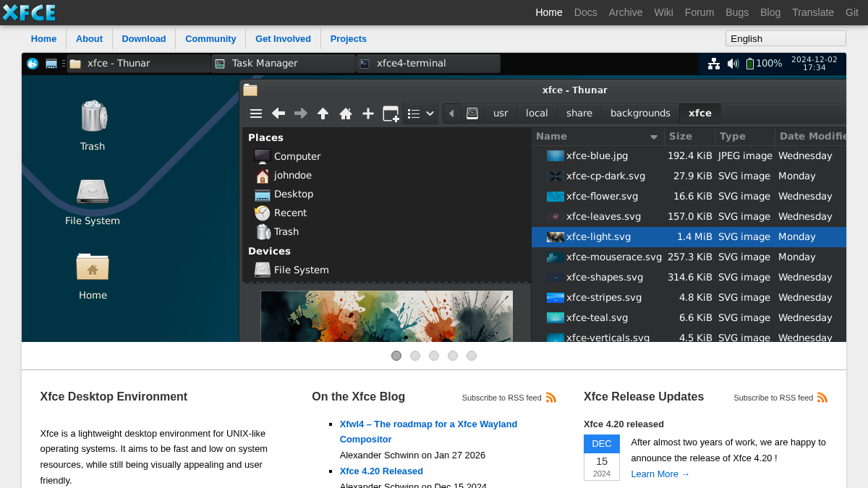Open Thunar's hamburger menu icon
Screen dimensions: 868x488
[256, 114]
